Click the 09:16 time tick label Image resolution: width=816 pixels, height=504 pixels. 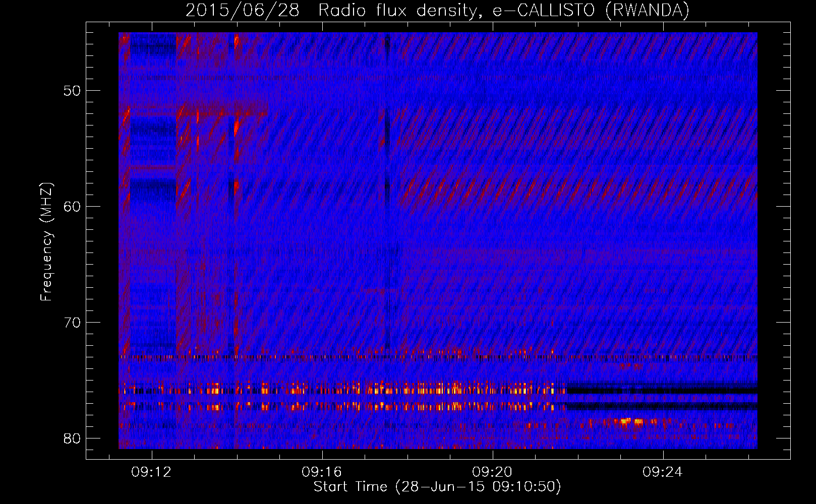pos(322,472)
